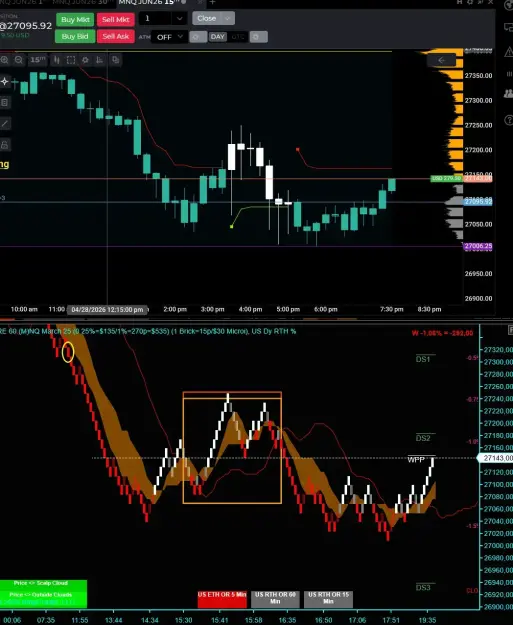The height and width of the screenshot is (625, 513).
Task: Click the zoom in magnifier icon
Action: coord(4,60)
